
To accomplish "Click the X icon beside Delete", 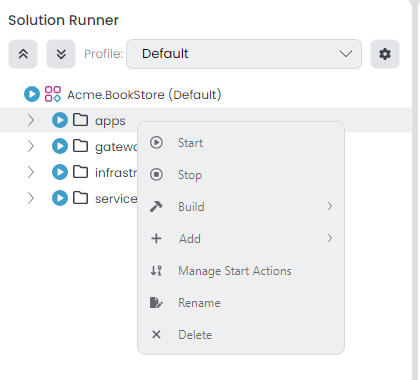I will pos(156,334).
